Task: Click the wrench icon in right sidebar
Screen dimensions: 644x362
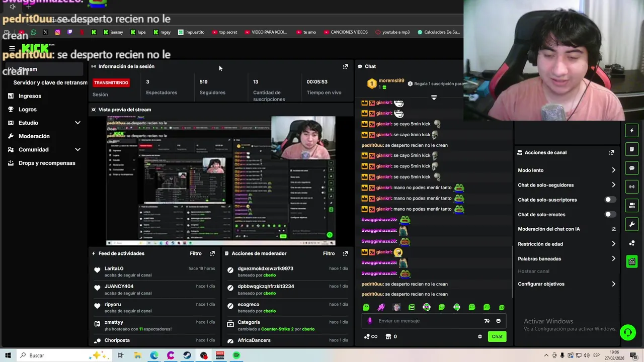Action: point(632,224)
